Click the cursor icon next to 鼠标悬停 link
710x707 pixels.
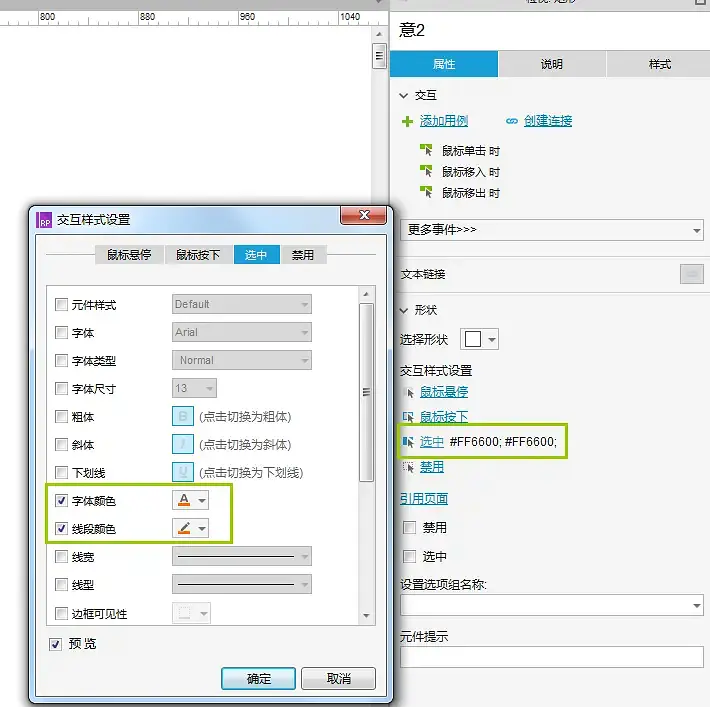tap(408, 392)
